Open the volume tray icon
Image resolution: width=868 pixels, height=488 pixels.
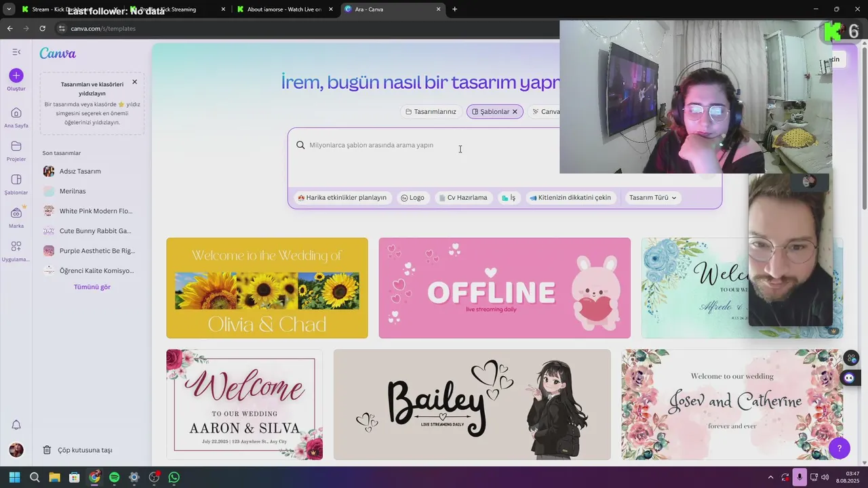point(825,477)
